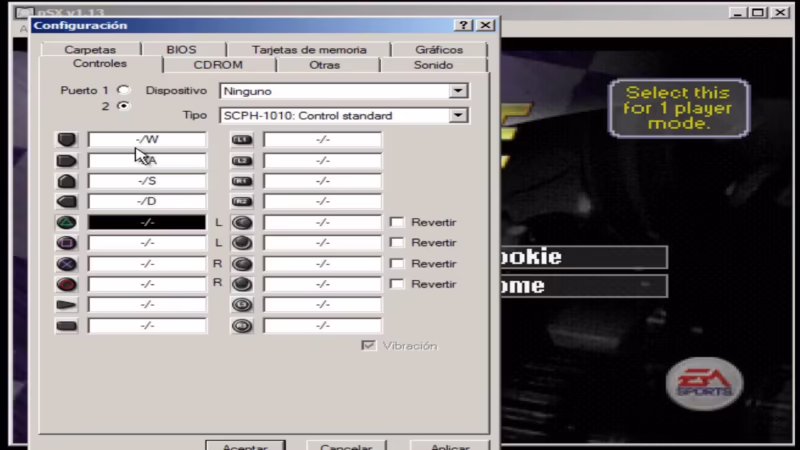Click the D-pad icon beside the -/S field
This screenshot has height=450, width=800.
click(67, 181)
